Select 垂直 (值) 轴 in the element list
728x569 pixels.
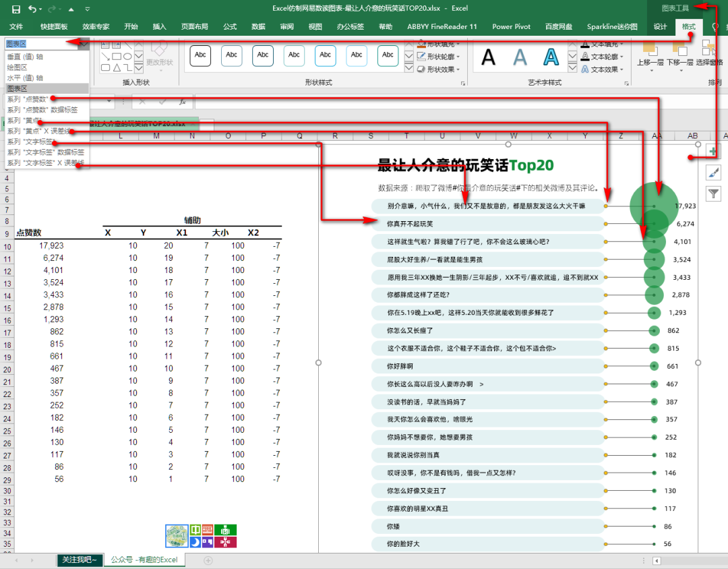tap(47, 57)
